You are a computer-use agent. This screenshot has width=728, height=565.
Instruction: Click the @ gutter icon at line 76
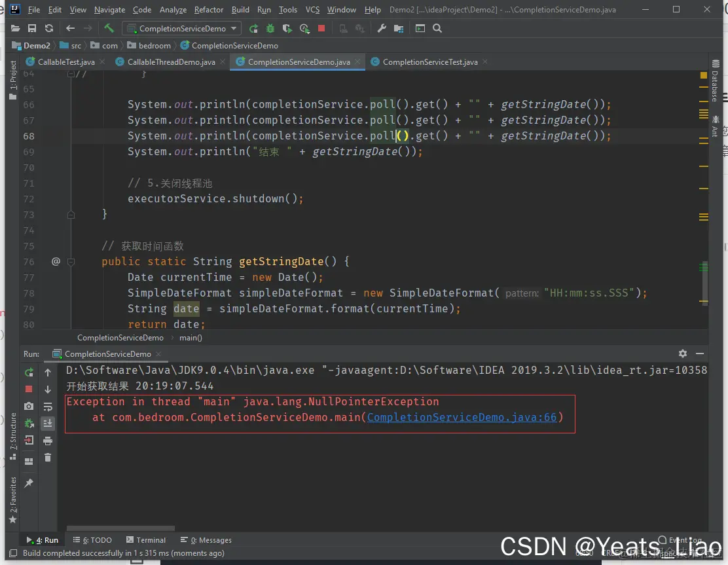[x=56, y=261]
